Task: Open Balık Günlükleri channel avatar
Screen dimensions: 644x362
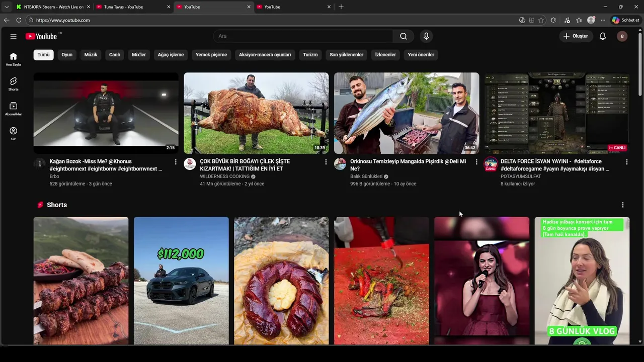Action: pyautogui.click(x=340, y=164)
